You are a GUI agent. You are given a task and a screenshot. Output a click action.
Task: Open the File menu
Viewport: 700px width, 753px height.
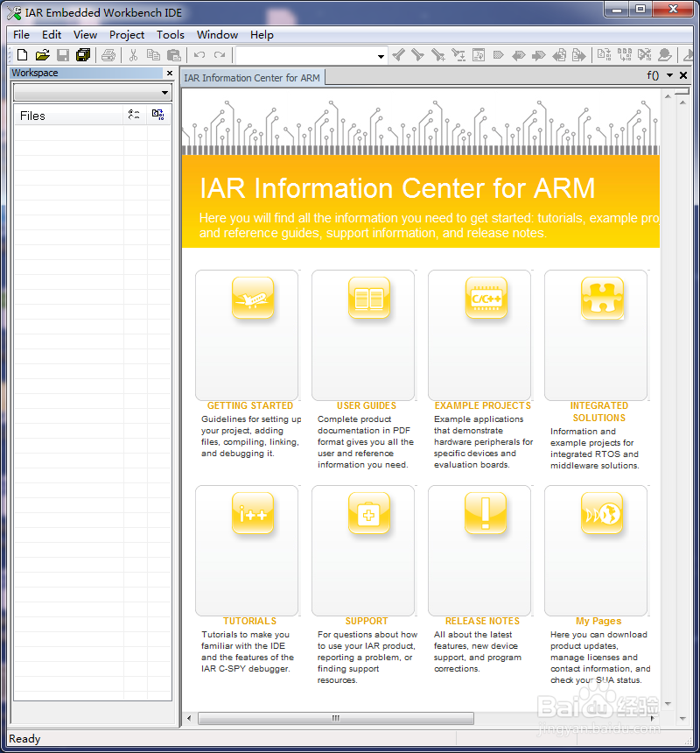coord(21,35)
